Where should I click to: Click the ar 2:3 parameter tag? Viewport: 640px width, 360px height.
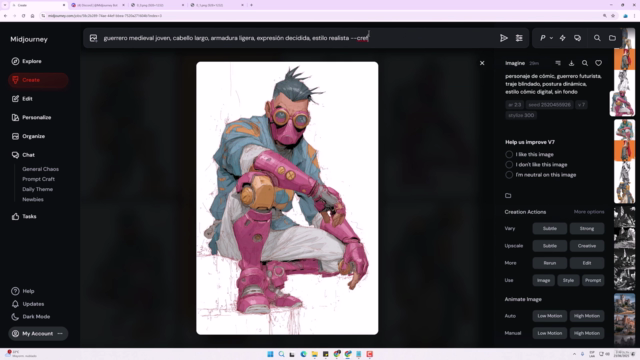[x=515, y=105]
